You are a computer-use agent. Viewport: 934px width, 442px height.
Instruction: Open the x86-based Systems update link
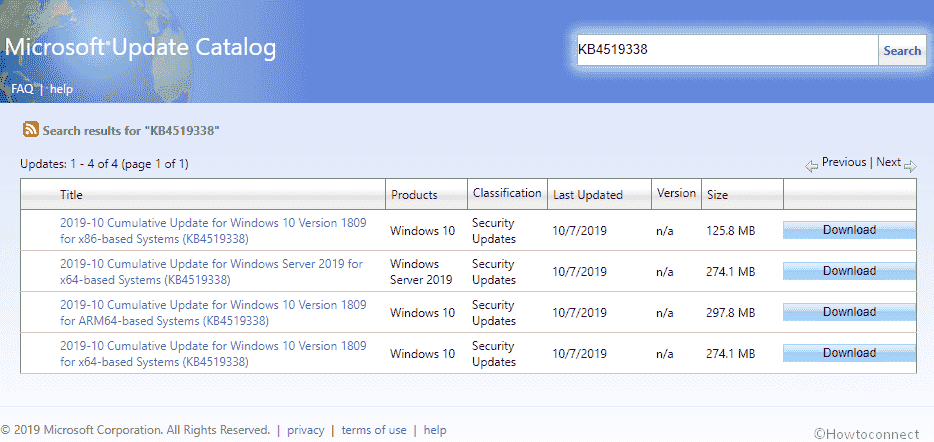pos(213,231)
